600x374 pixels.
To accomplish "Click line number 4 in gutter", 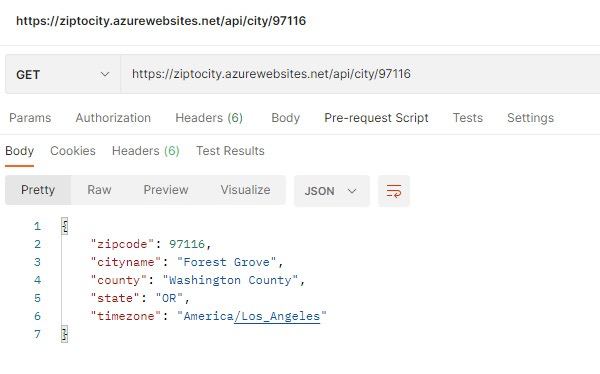I will (x=37, y=280).
